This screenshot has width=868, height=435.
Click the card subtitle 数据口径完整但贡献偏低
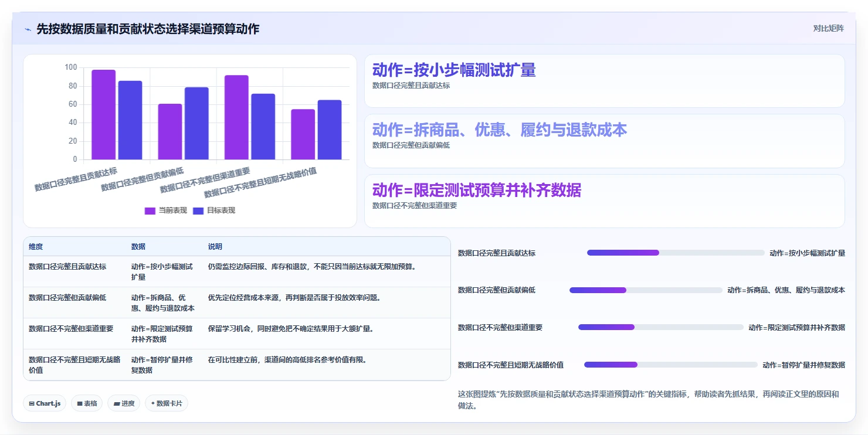[x=411, y=145]
